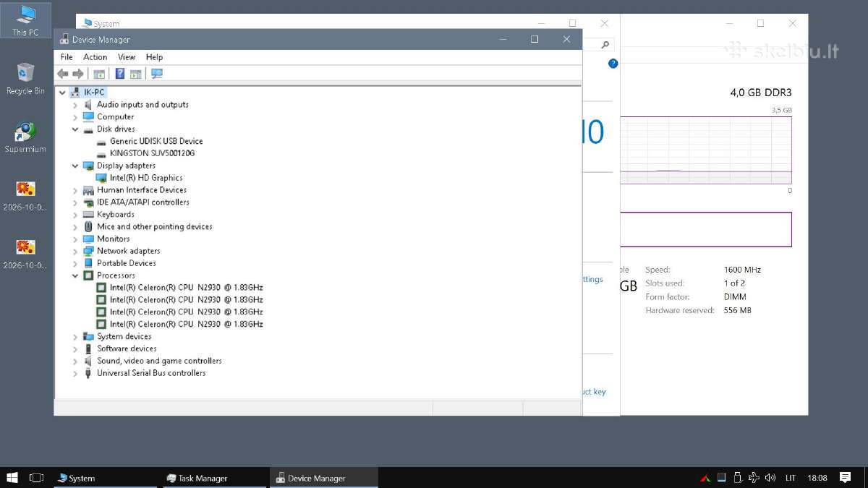Select the This PC desktop icon
The image size is (868, 488).
pos(25,14)
